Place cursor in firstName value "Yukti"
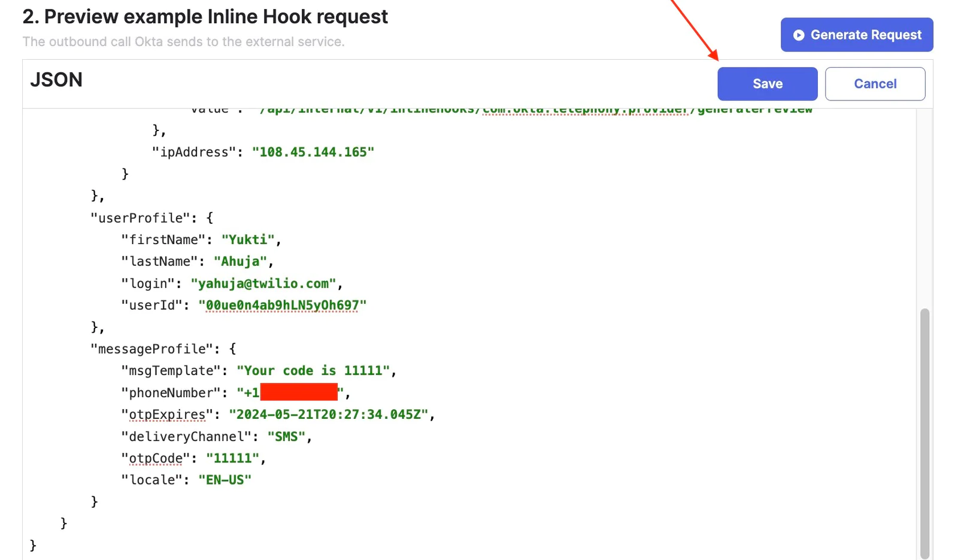The height and width of the screenshot is (560, 958). click(248, 240)
